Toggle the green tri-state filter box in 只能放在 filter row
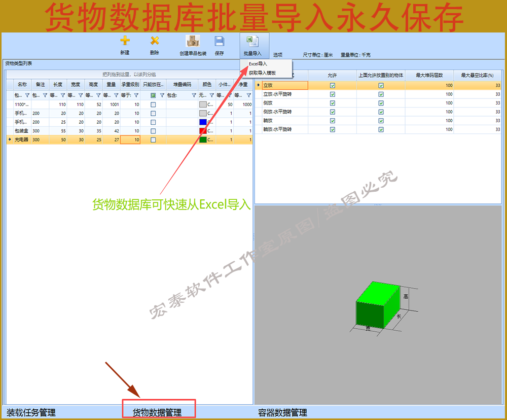This screenshot has height=420, width=507. click(x=153, y=95)
